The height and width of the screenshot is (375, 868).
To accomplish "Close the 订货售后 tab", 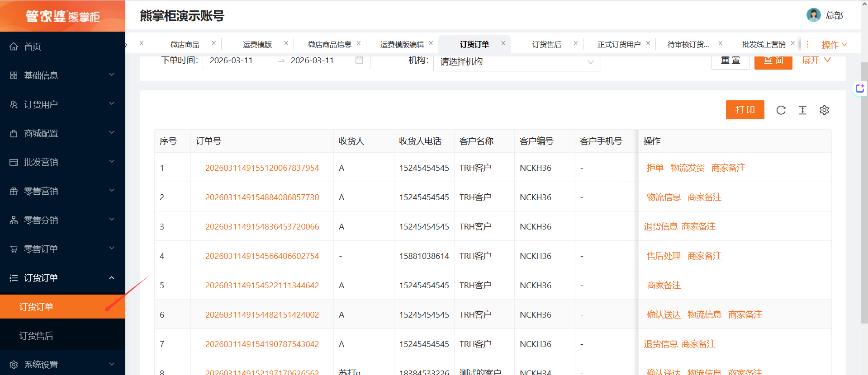I will pyautogui.click(x=575, y=43).
